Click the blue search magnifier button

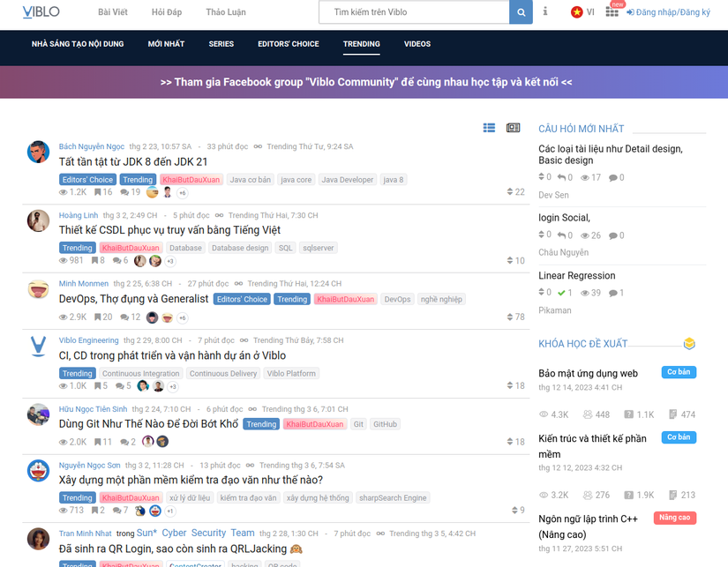coord(521,12)
